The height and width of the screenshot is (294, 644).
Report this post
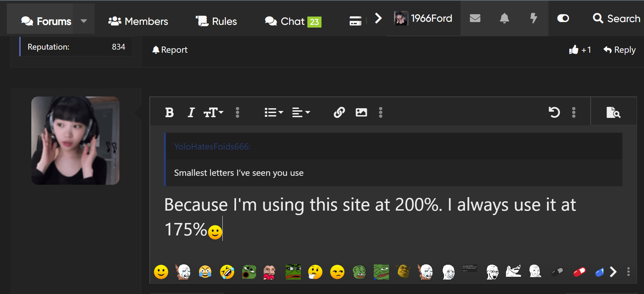pos(170,50)
